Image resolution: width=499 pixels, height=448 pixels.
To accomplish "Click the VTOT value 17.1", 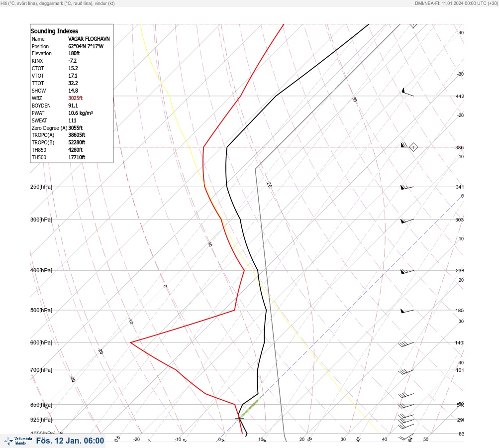I will click(x=73, y=76).
